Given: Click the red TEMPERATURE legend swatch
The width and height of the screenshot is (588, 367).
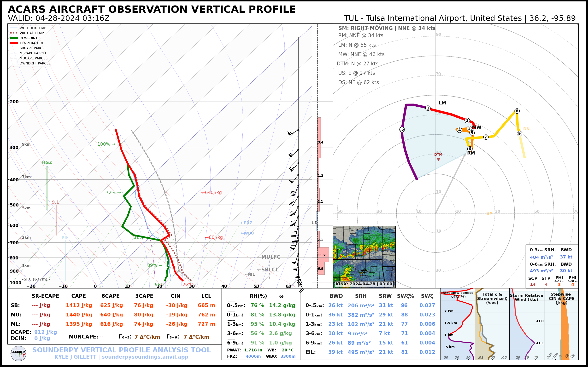Looking at the screenshot, I should point(14,43).
